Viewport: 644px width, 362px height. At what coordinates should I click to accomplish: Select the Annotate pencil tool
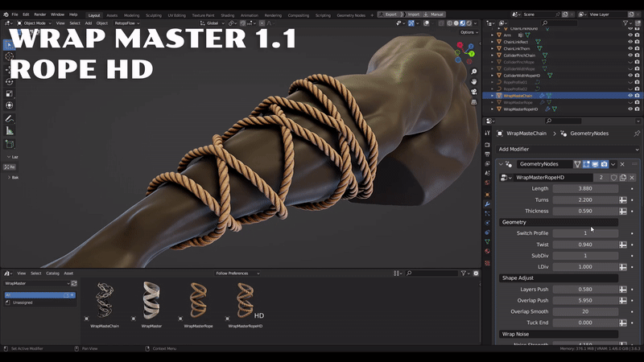click(x=9, y=119)
